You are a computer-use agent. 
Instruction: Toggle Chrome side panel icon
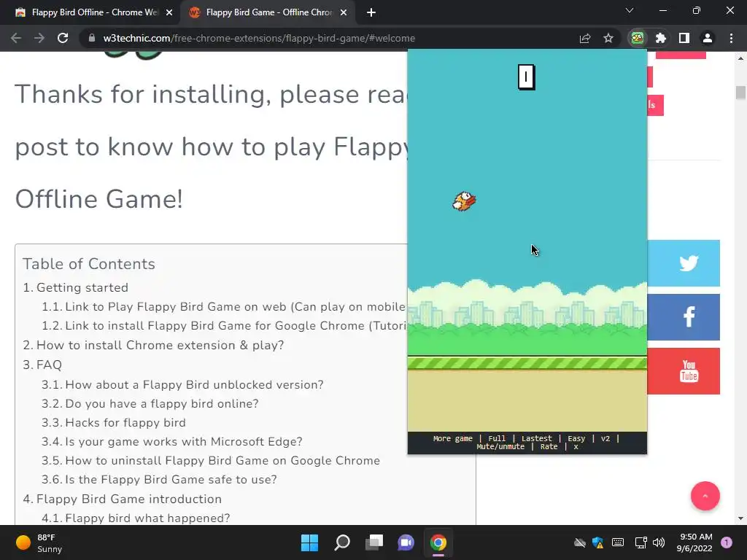tap(684, 38)
